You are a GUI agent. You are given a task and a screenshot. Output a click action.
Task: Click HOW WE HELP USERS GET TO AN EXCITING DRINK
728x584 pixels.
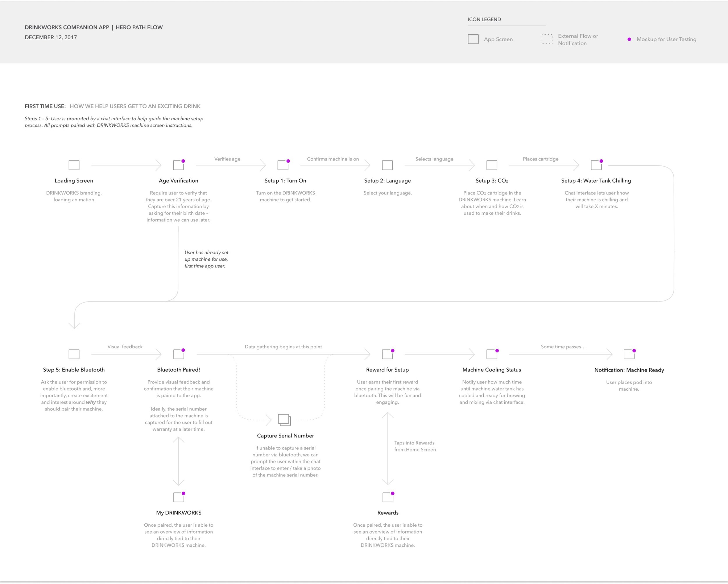pyautogui.click(x=135, y=106)
